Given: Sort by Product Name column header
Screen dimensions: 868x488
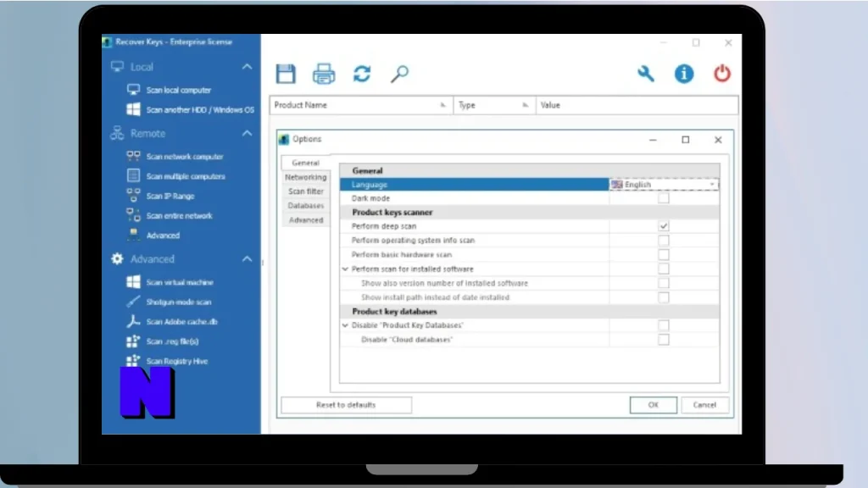Looking at the screenshot, I should coord(361,105).
